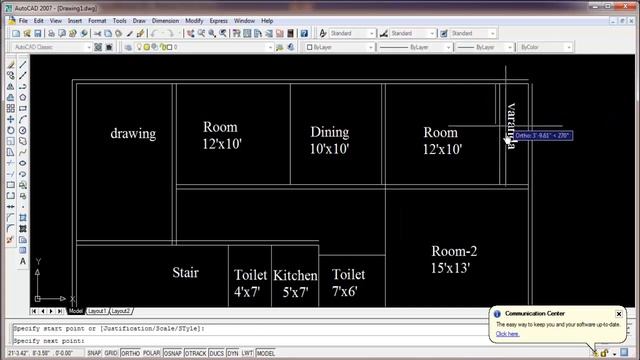Click the toolbar lock icon in status tray
This screenshot has width=640, height=360.
[604, 353]
